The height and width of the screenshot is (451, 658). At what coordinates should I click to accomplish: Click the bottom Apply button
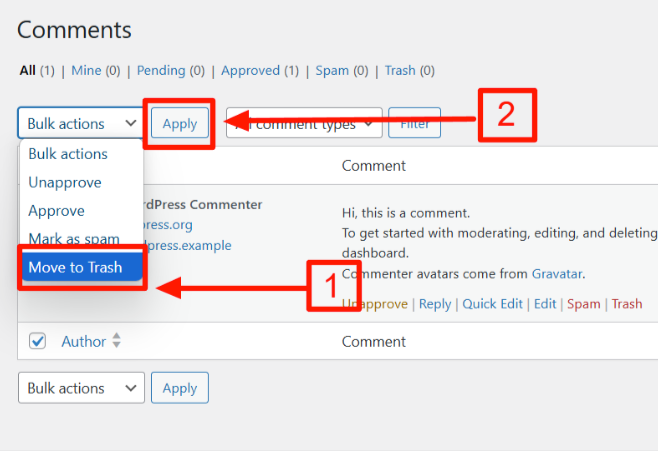[x=180, y=388]
